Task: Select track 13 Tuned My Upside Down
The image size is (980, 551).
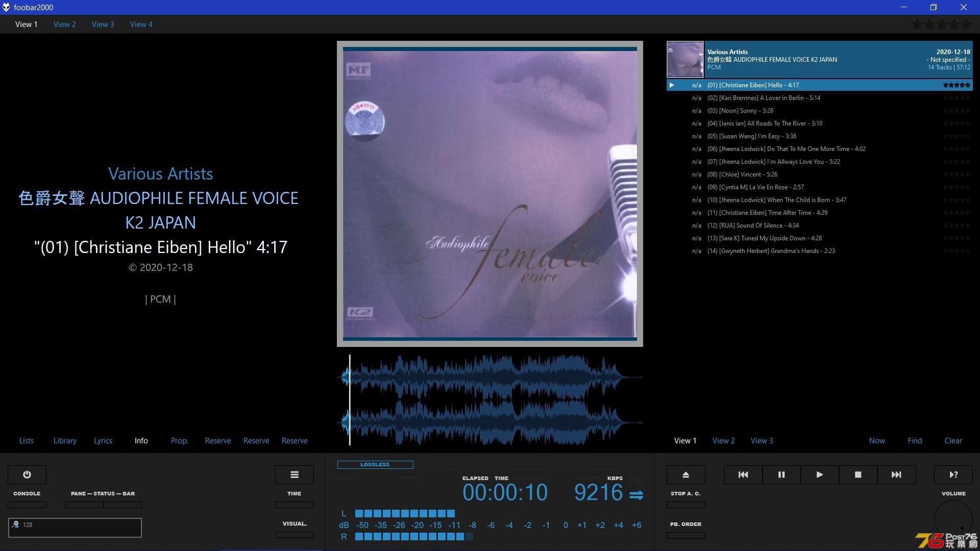Action: click(820, 238)
